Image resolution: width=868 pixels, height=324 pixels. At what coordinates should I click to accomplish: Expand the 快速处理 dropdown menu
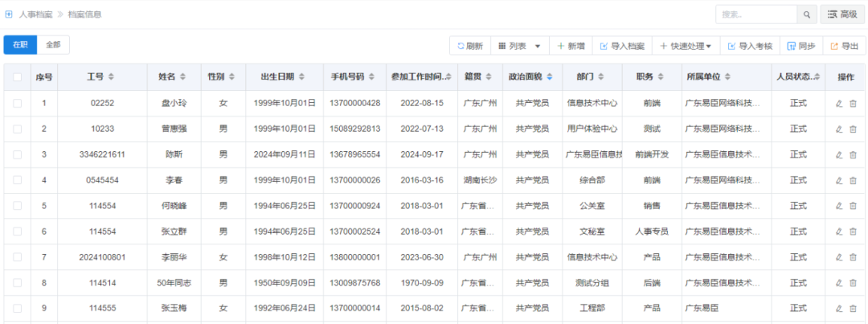click(686, 47)
